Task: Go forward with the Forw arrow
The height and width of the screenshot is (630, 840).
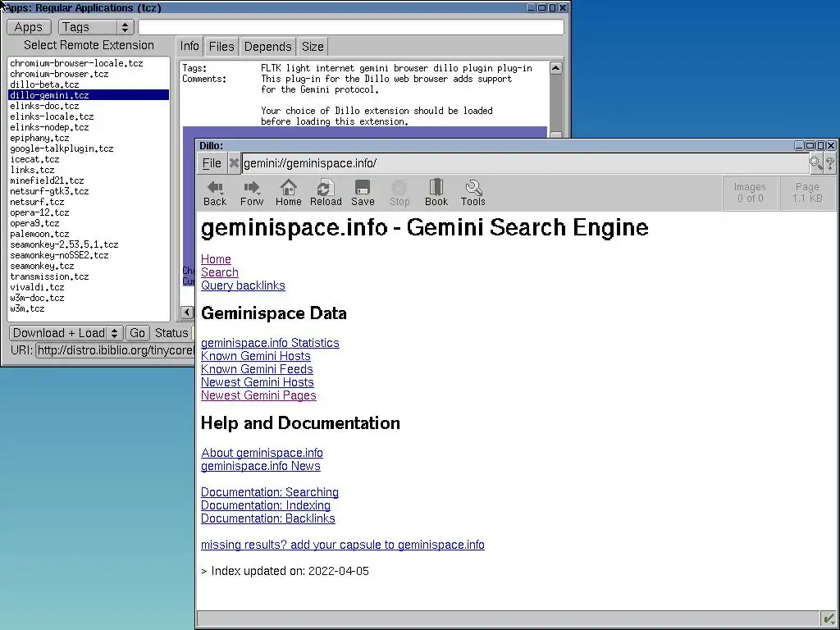Action: point(251,193)
